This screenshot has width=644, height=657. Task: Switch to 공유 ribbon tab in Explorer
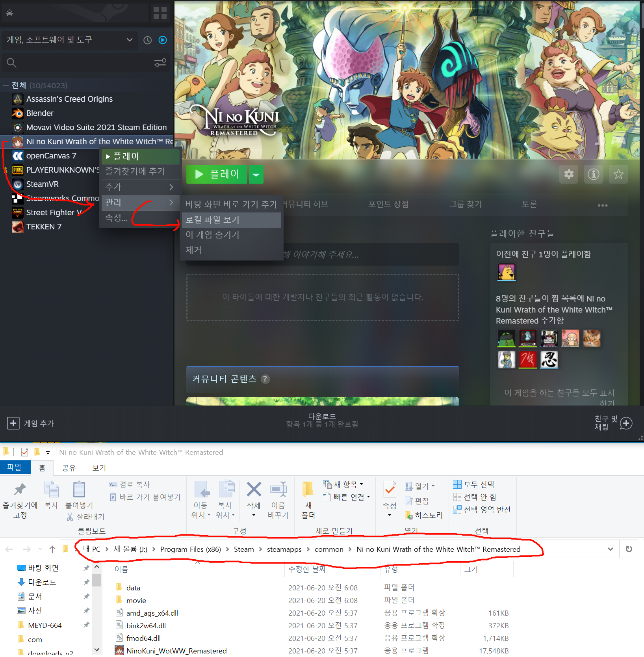point(69,468)
